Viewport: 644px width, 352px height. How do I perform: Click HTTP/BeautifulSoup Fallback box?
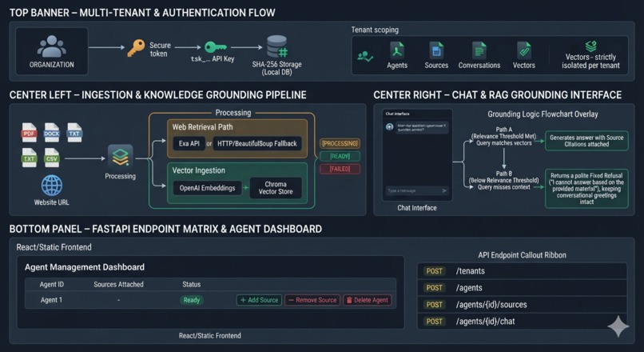pos(257,143)
